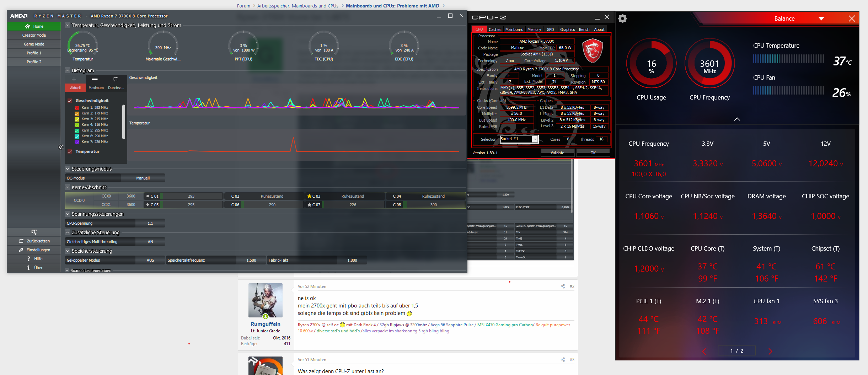Click the import/export icon above Zurücksetzen
Screen dimensions: 868x375
[x=34, y=232]
